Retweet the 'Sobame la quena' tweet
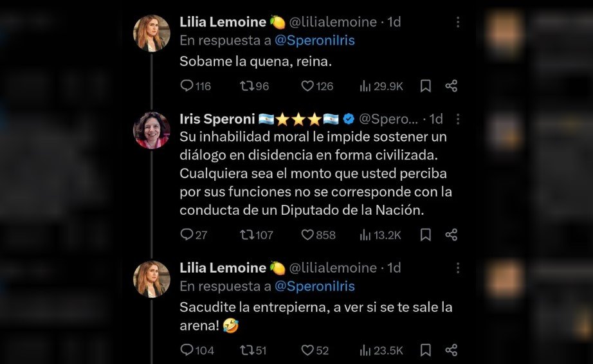The height and width of the screenshot is (364, 593). tap(246, 86)
